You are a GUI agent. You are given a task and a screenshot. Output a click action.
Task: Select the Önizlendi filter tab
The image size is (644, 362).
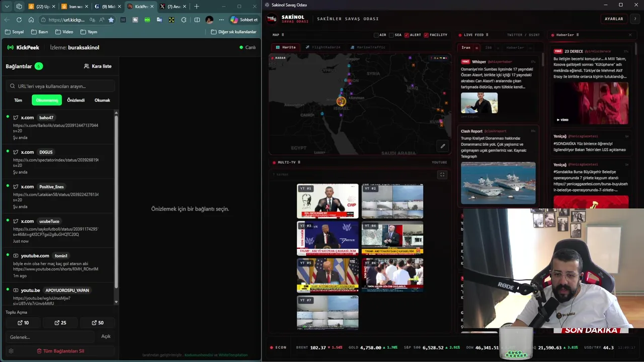click(x=76, y=100)
